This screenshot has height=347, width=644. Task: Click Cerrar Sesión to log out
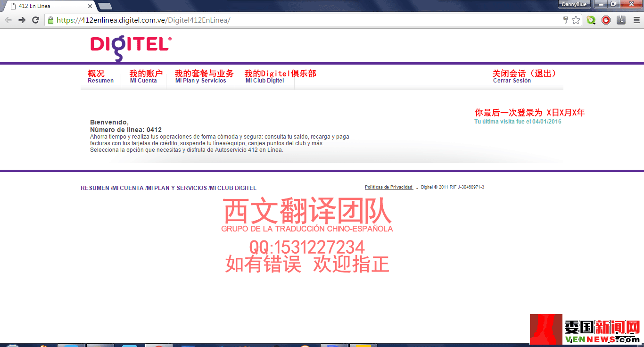tap(512, 81)
